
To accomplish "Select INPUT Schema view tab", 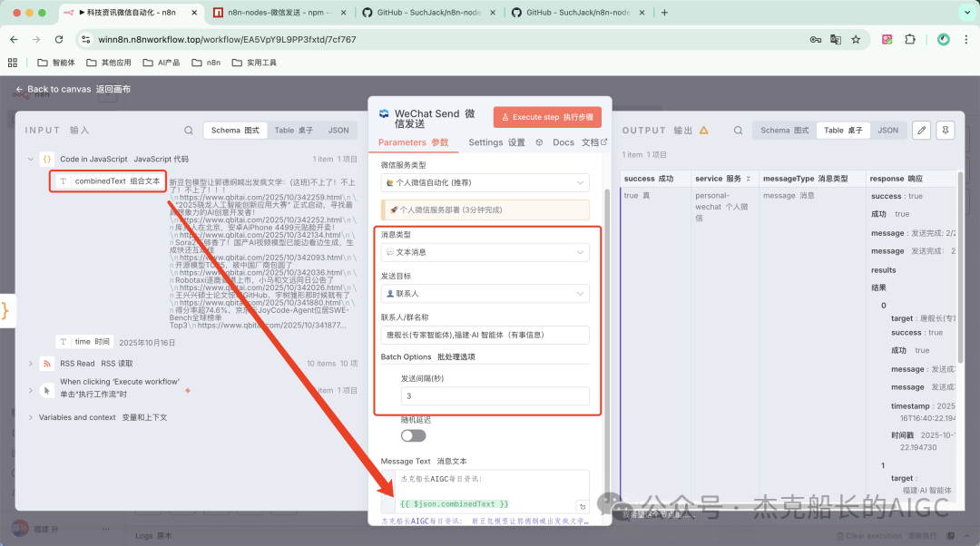I will 235,130.
